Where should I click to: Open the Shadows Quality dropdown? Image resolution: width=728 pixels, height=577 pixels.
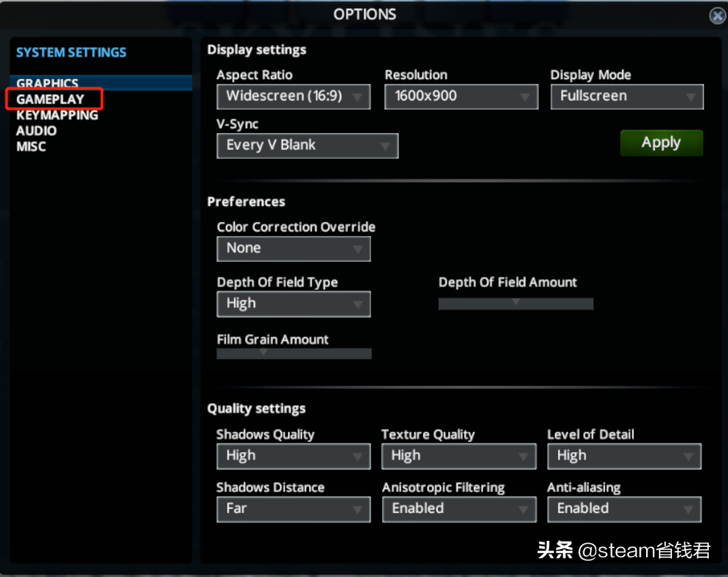[293, 456]
